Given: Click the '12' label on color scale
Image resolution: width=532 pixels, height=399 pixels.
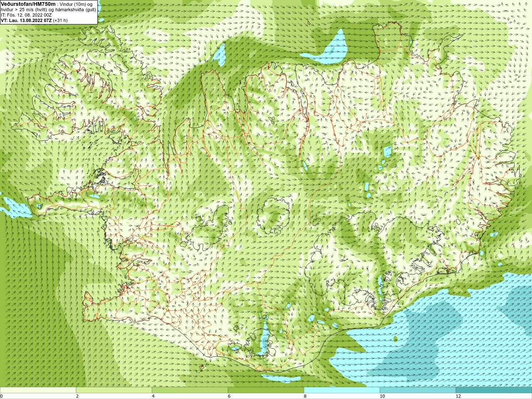Looking at the screenshot, I should pos(458,396).
